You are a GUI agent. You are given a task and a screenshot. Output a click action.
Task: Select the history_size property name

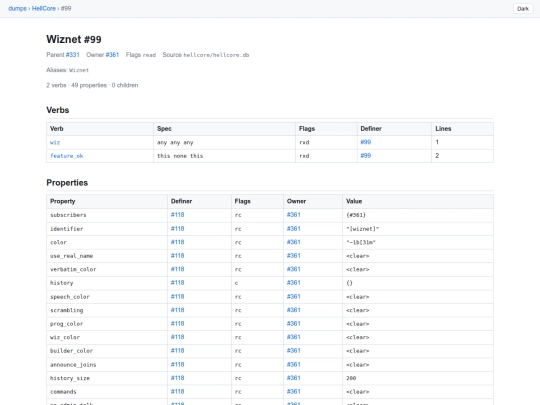point(70,378)
